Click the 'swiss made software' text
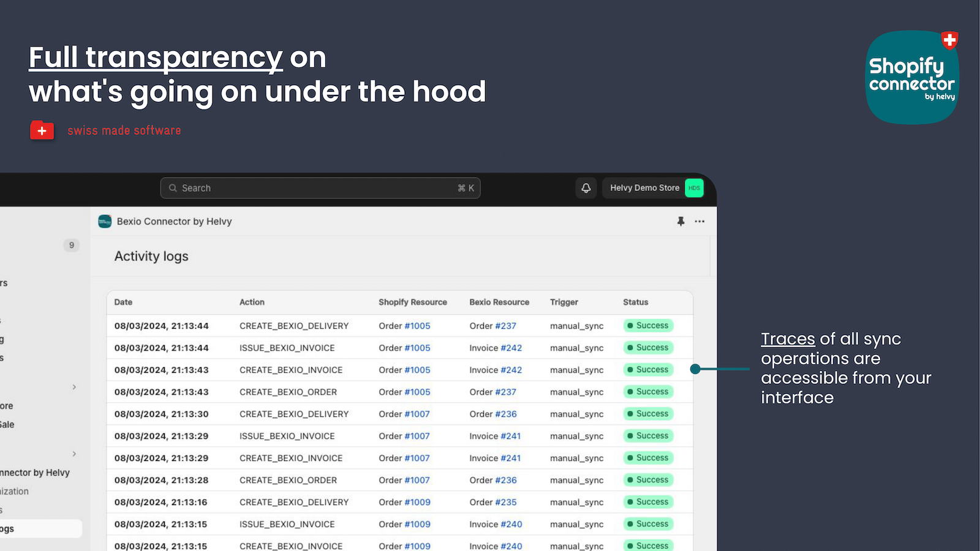The image size is (980, 551). (x=124, y=130)
